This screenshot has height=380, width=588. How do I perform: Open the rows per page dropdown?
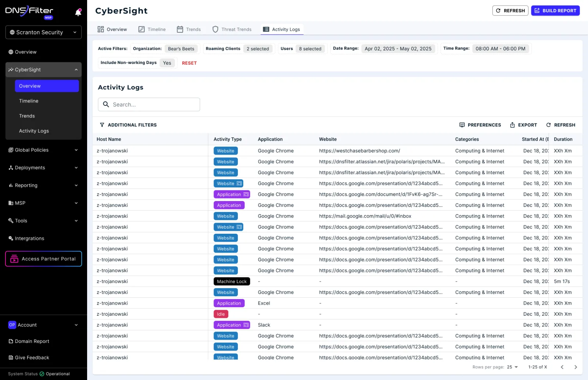coord(512,367)
